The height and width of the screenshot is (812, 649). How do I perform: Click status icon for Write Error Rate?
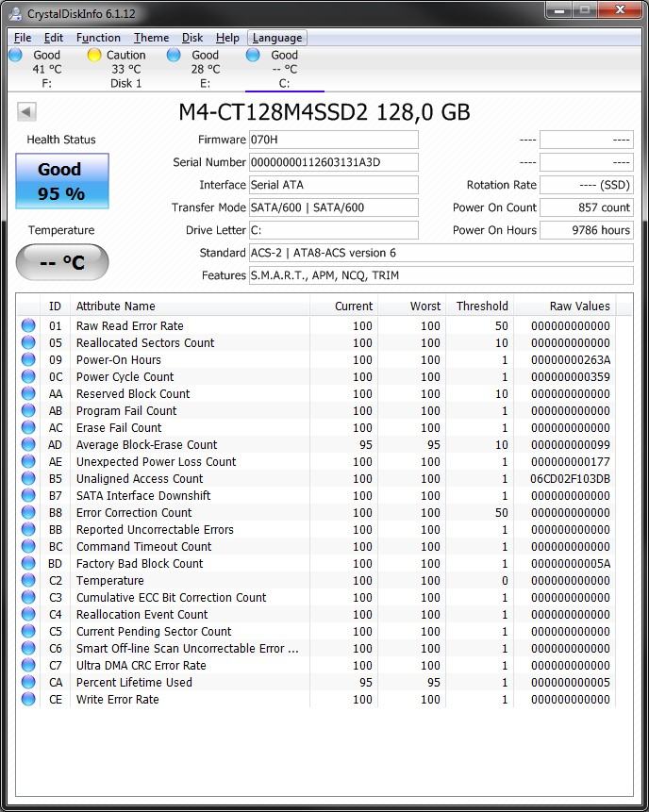(28, 699)
